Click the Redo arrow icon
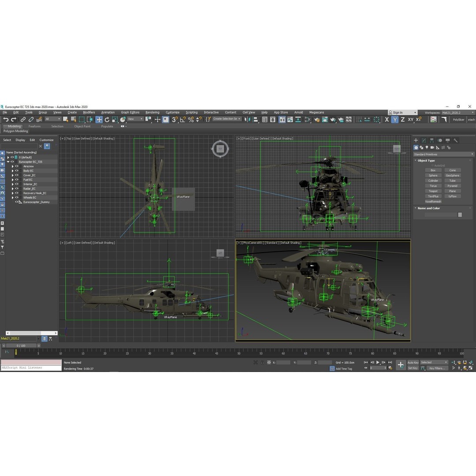 (x=14, y=119)
